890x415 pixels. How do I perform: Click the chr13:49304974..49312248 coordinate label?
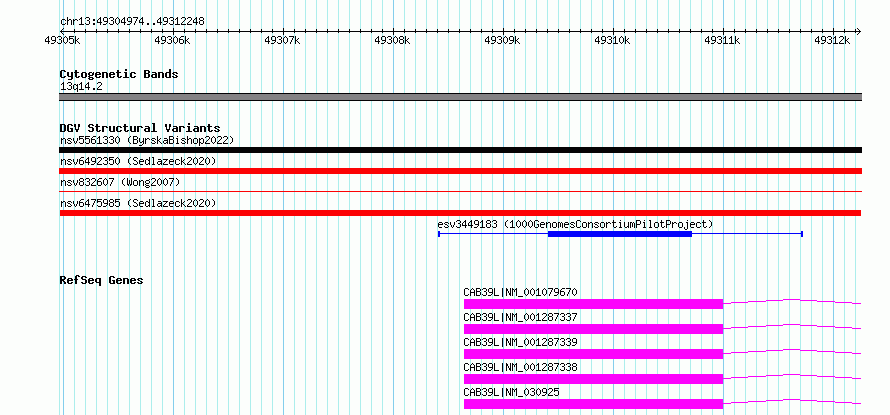pos(132,22)
